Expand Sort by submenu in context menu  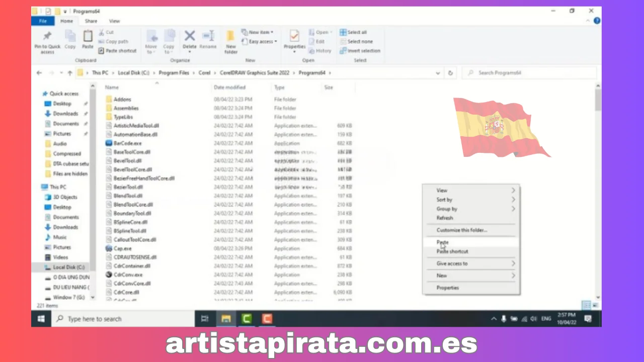pyautogui.click(x=470, y=200)
